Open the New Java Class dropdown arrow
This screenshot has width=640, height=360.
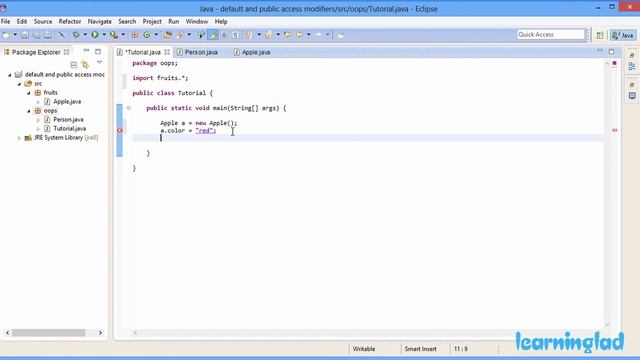[156, 35]
